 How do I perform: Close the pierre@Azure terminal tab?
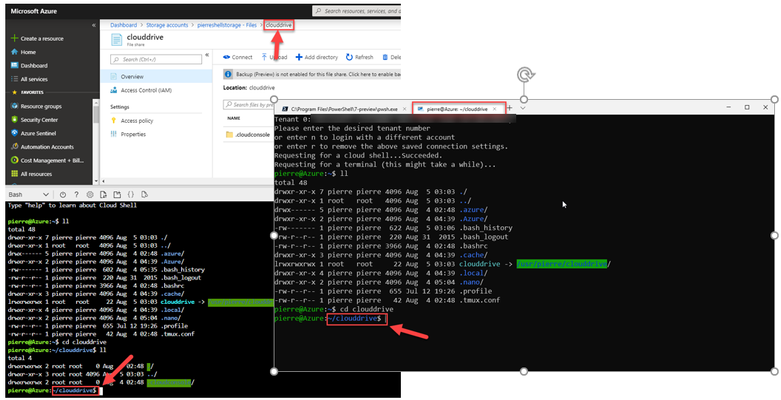coord(495,109)
